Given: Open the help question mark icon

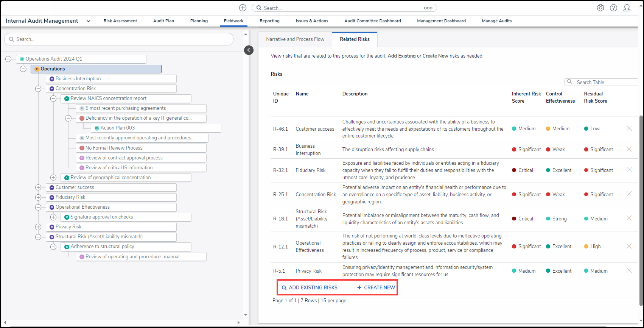Looking at the screenshot, I should pos(613,8).
